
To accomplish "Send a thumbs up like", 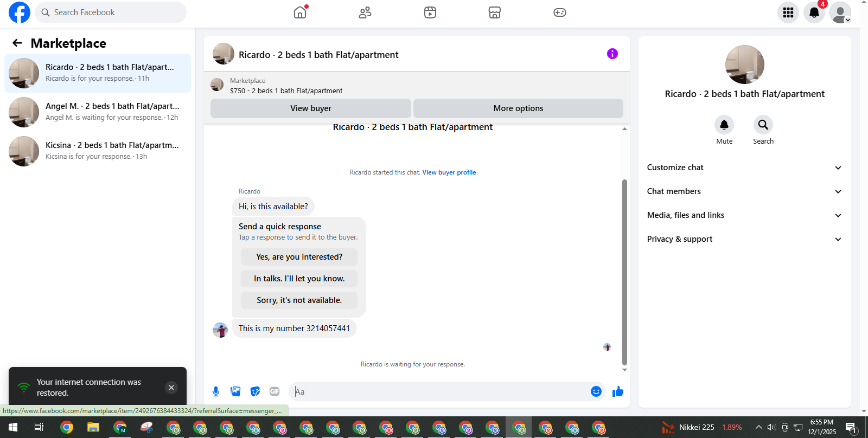I will coord(618,391).
